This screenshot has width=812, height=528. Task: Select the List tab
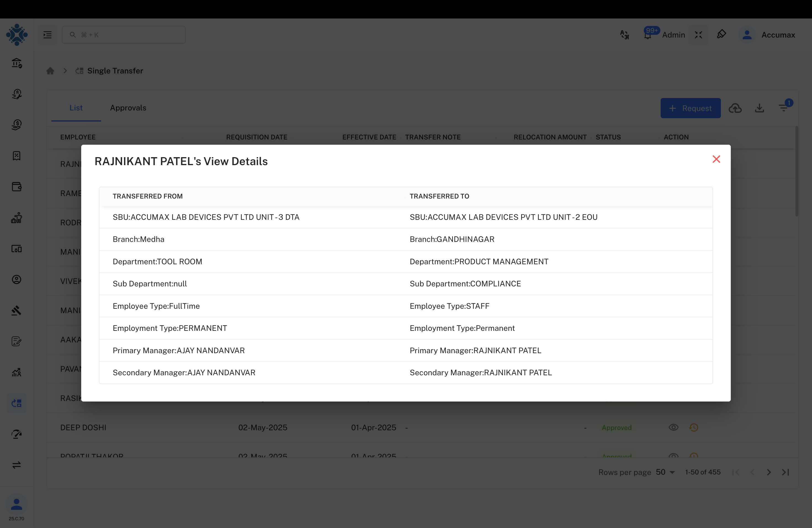coord(76,108)
